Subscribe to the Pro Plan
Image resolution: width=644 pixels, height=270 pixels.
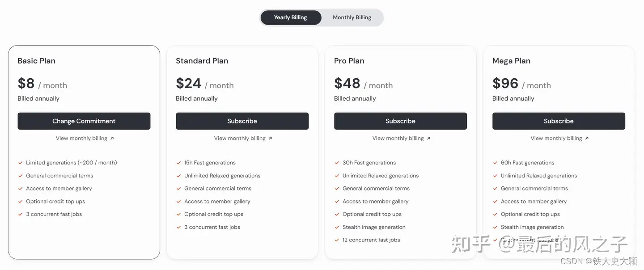pos(400,121)
